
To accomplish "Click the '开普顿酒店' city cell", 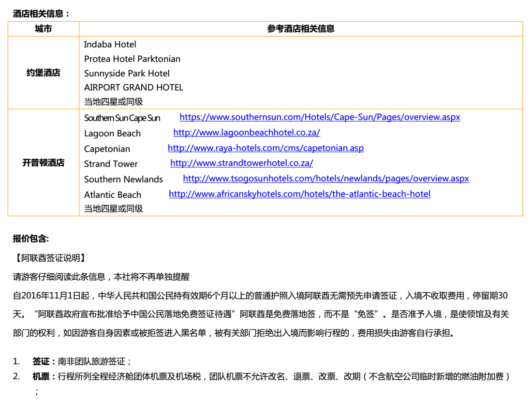I will click(44, 163).
